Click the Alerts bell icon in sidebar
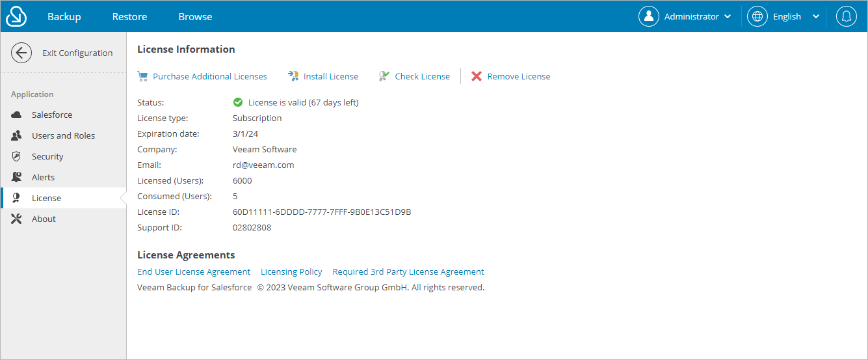The image size is (868, 360). coord(17,177)
